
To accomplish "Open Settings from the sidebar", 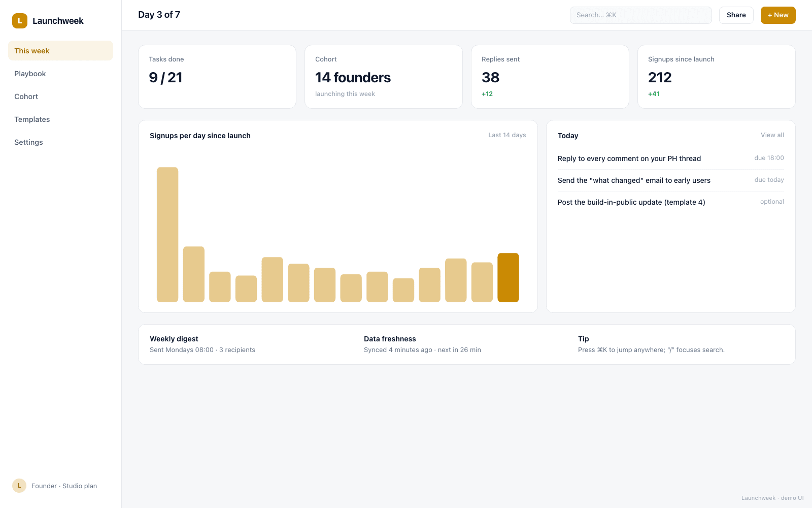I will 60,142.
